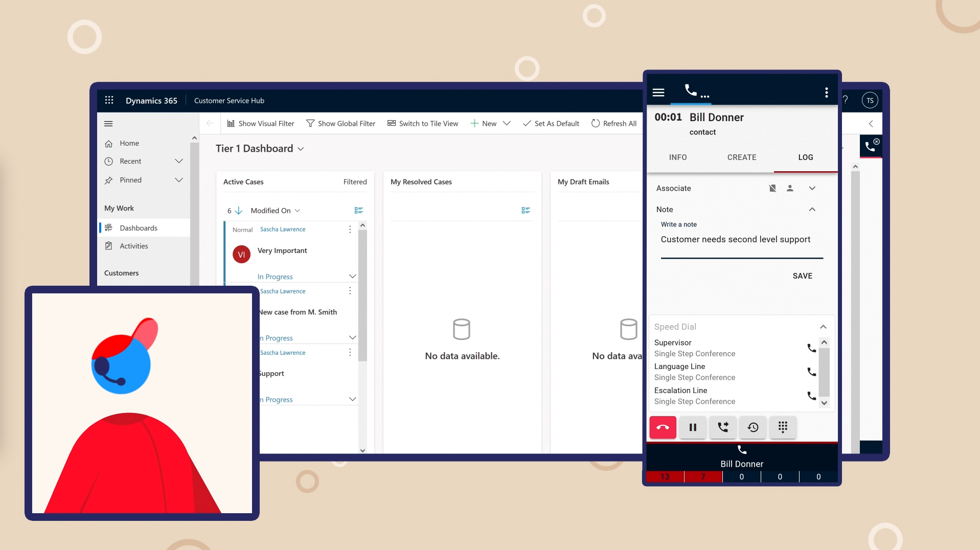Click the Write a note text field
Viewport: 980px width, 550px height.
click(x=742, y=240)
